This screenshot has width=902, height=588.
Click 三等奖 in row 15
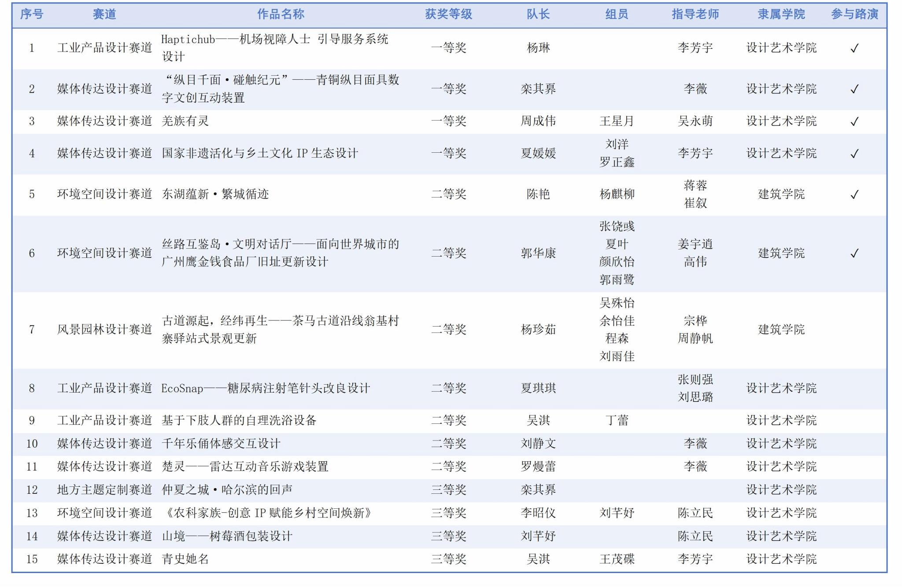click(x=448, y=559)
